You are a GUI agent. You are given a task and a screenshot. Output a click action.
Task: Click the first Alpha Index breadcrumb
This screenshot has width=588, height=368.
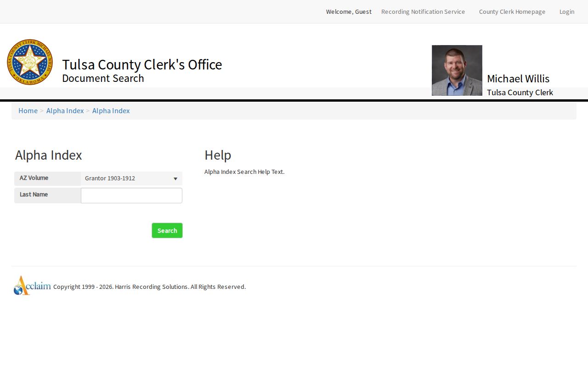[65, 110]
